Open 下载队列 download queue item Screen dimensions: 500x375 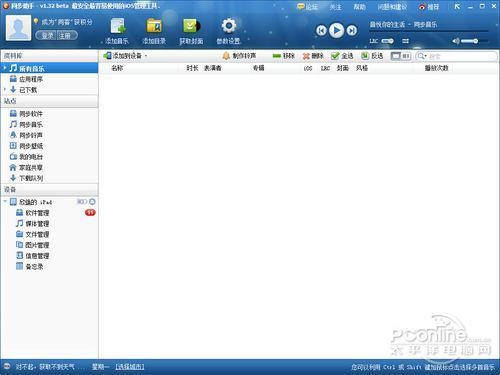(49, 178)
